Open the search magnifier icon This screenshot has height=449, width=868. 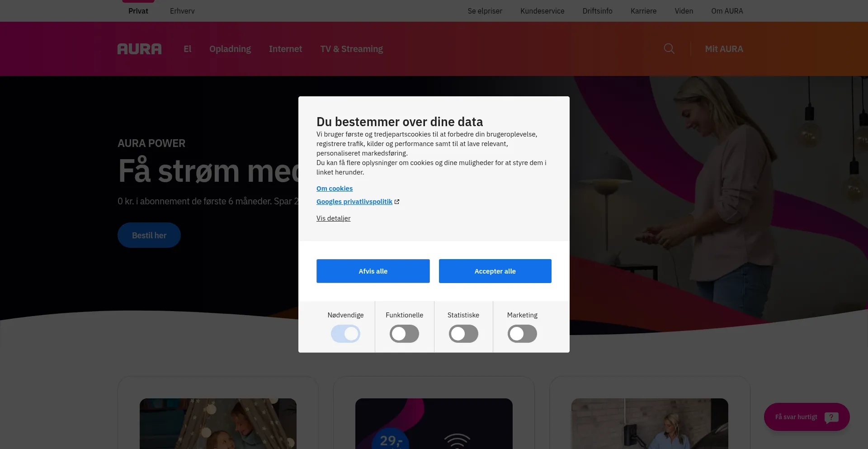pos(669,49)
